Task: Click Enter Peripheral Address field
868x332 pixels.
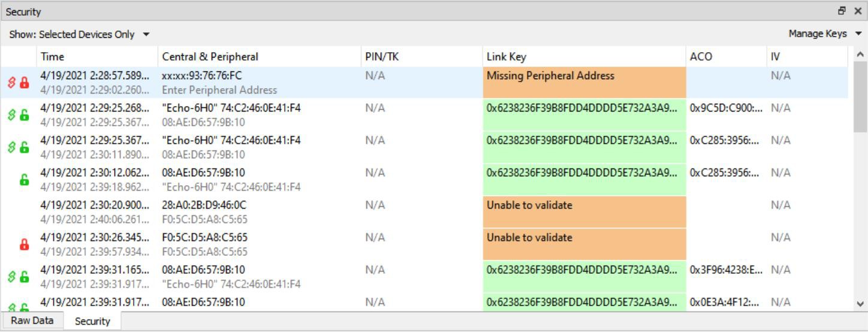Action: [x=219, y=90]
